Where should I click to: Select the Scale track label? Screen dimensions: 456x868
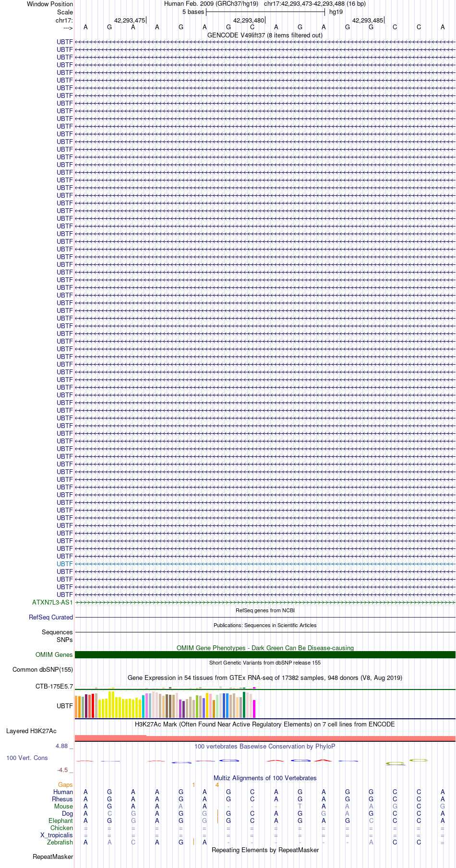pyautogui.click(x=65, y=12)
